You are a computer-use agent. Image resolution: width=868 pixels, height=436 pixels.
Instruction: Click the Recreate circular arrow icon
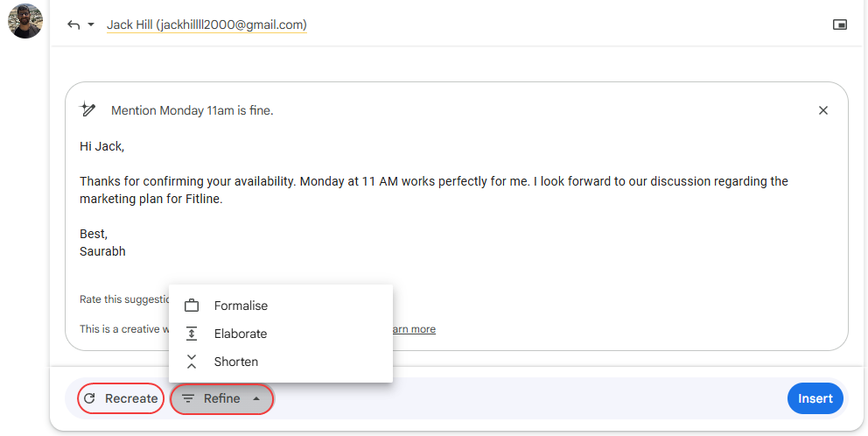89,398
